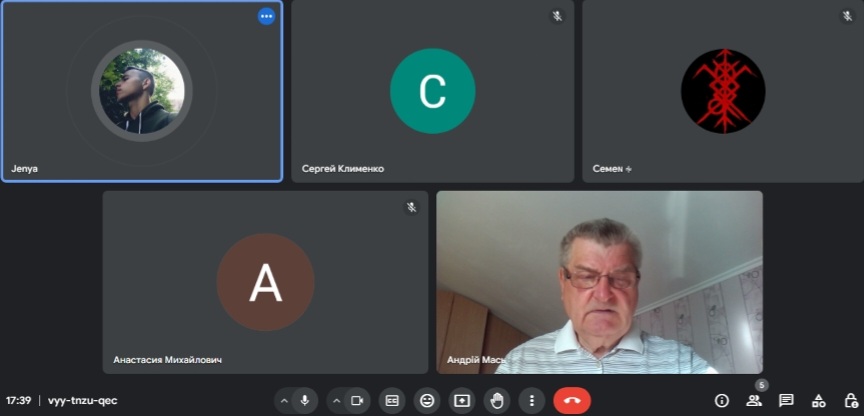Click the brown A avatar of Анастасия
864x416 pixels.
click(266, 282)
